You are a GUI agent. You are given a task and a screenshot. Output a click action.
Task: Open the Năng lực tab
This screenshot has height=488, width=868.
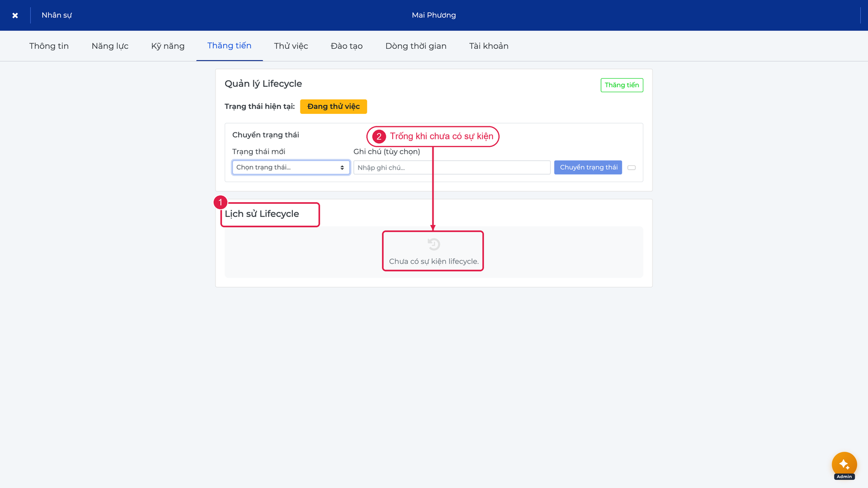110,46
